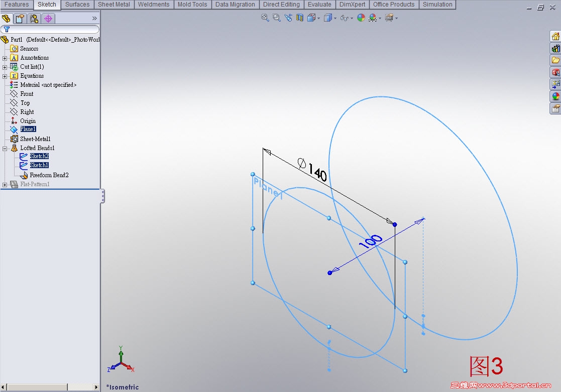Switch to the FeatureManager design tree tab
561x392 pixels.
point(7,18)
